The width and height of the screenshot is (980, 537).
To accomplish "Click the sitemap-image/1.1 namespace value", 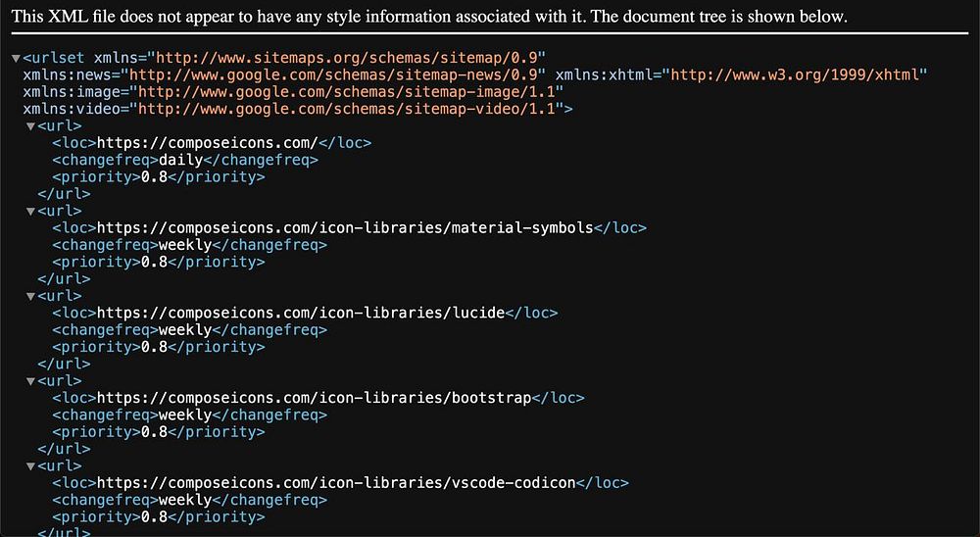I will 347,92.
